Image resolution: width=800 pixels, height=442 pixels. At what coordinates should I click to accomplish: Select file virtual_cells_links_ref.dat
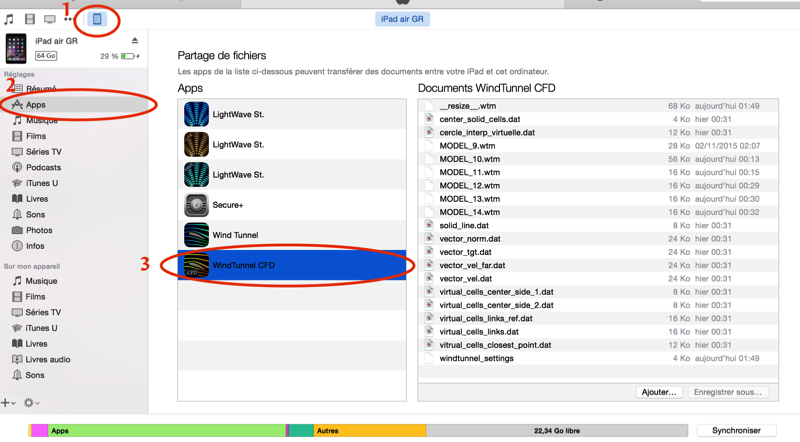598,318
